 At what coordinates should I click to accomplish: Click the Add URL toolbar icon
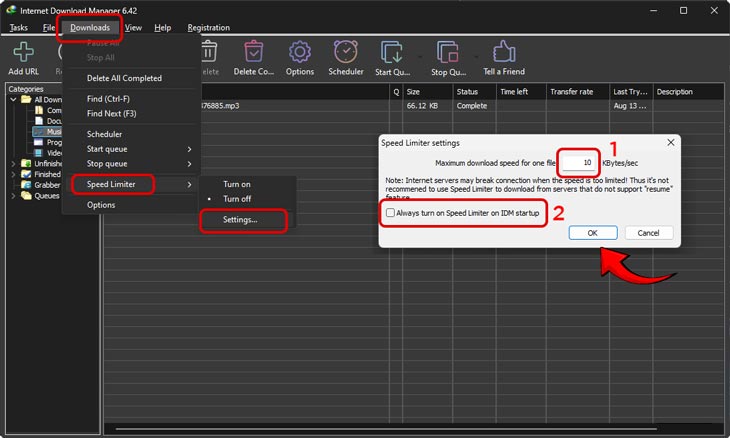pyautogui.click(x=22, y=53)
